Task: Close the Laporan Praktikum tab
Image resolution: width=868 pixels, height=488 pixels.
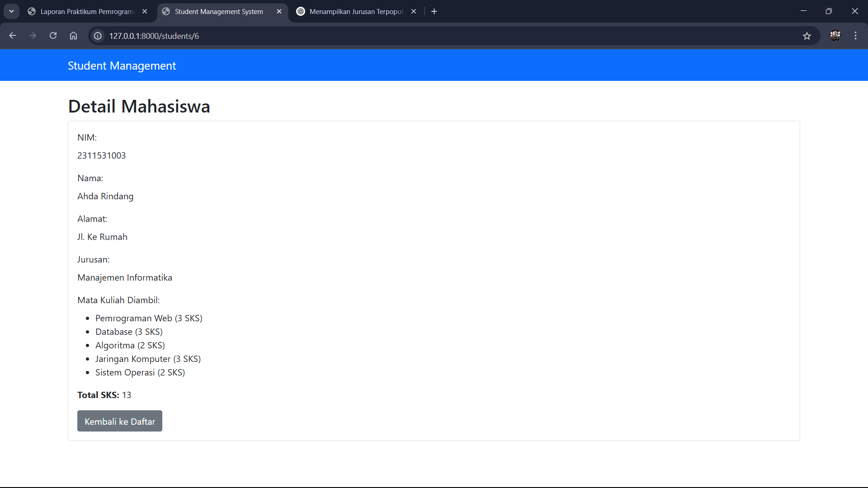Action: click(x=145, y=11)
